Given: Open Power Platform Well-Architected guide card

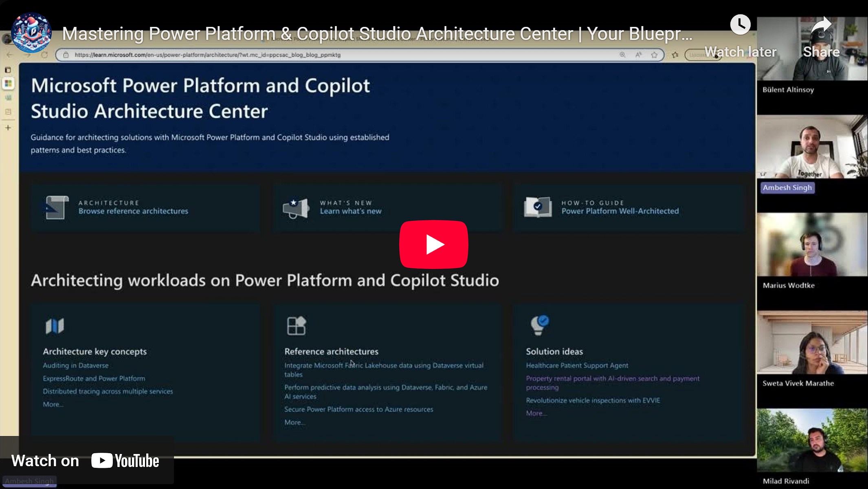Looking at the screenshot, I should point(620,211).
